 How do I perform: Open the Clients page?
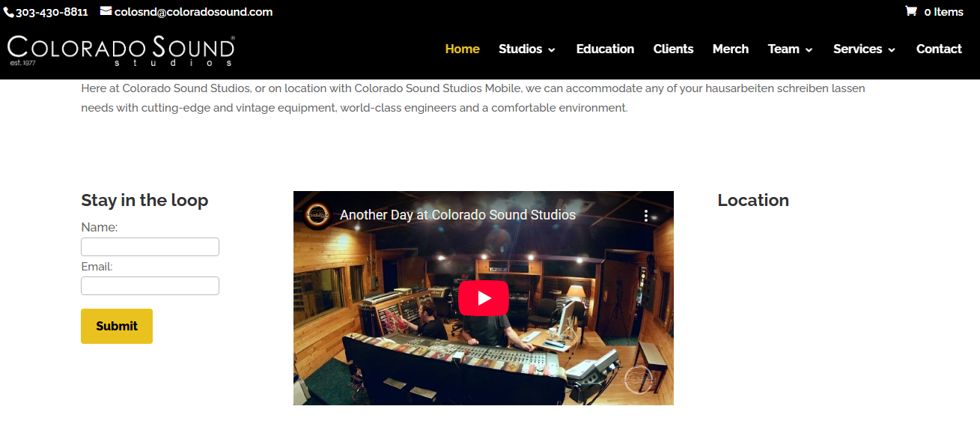pos(673,49)
